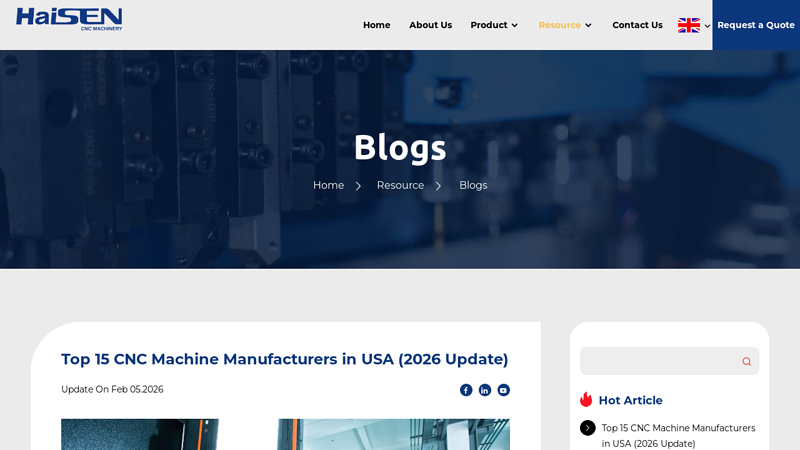Click the Home breadcrumb link
This screenshot has width=800, height=450.
coord(328,185)
